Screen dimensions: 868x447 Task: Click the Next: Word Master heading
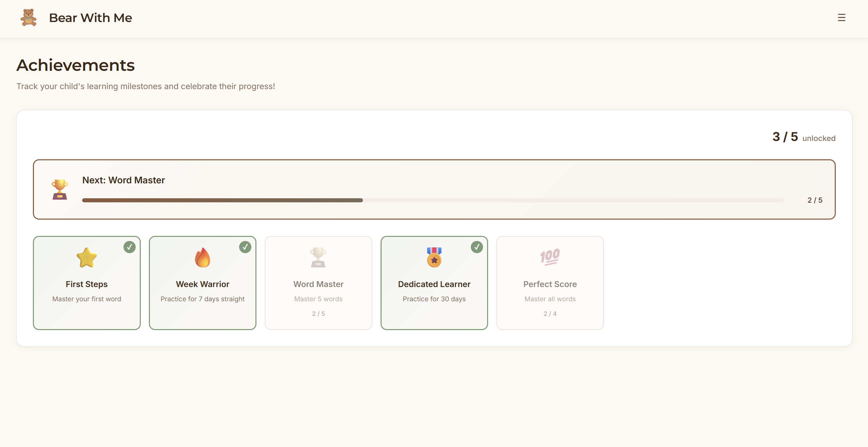point(123,180)
